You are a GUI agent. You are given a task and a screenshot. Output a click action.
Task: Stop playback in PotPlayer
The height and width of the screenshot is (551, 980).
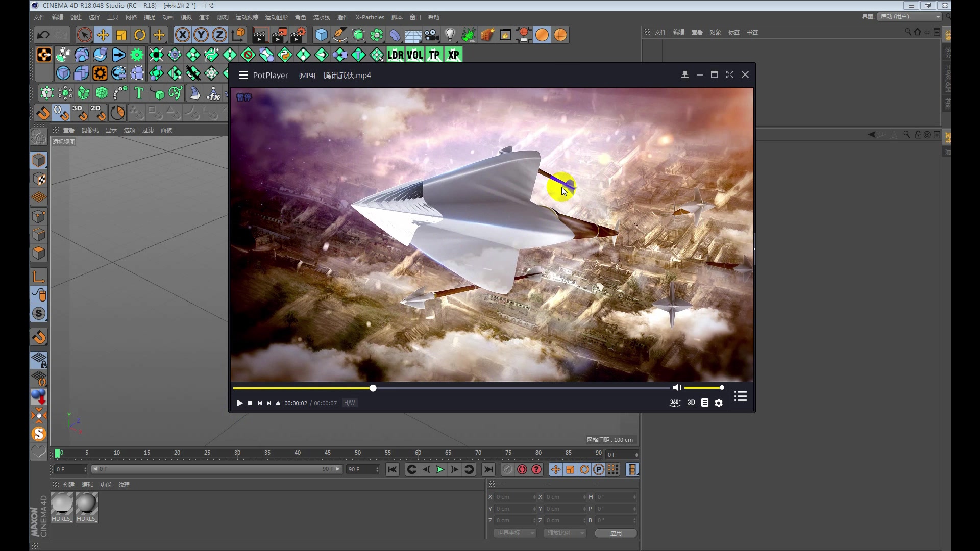[x=250, y=403]
